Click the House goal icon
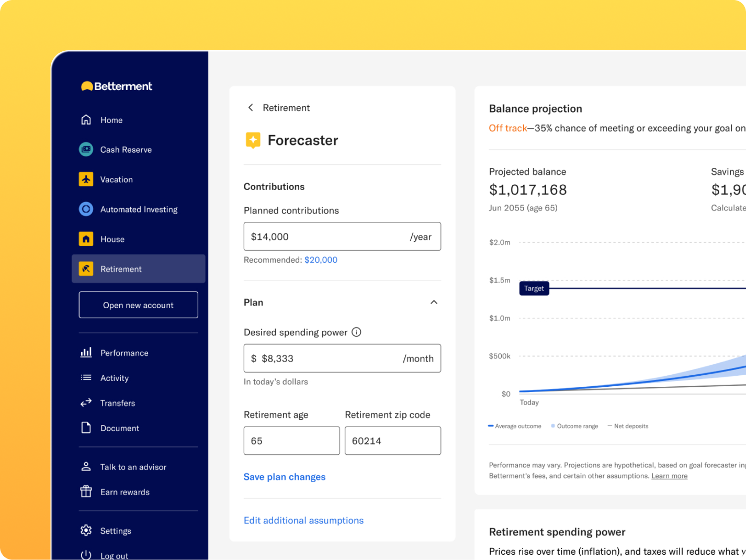746x560 pixels. click(86, 239)
